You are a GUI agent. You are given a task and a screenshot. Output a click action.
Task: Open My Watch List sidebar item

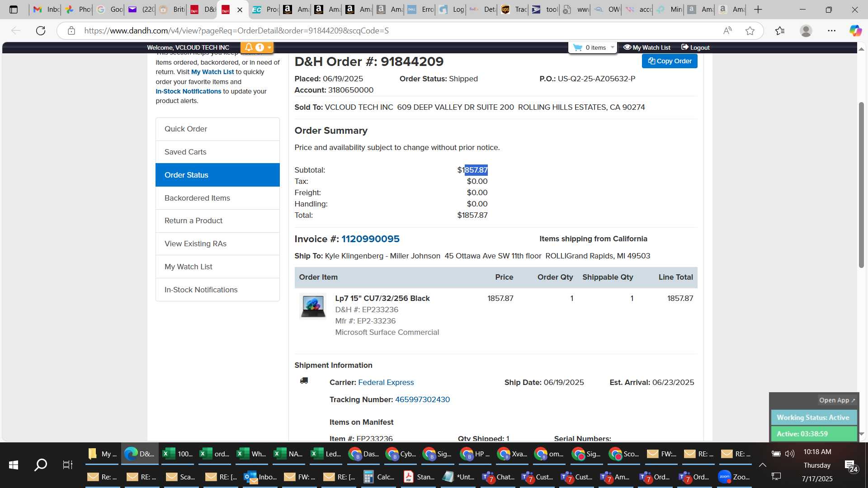[x=217, y=267]
